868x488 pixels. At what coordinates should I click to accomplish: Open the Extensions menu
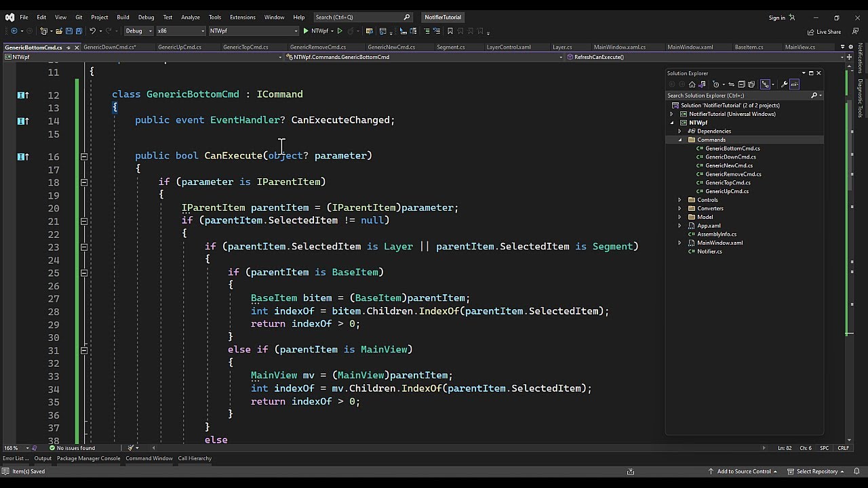click(x=242, y=17)
